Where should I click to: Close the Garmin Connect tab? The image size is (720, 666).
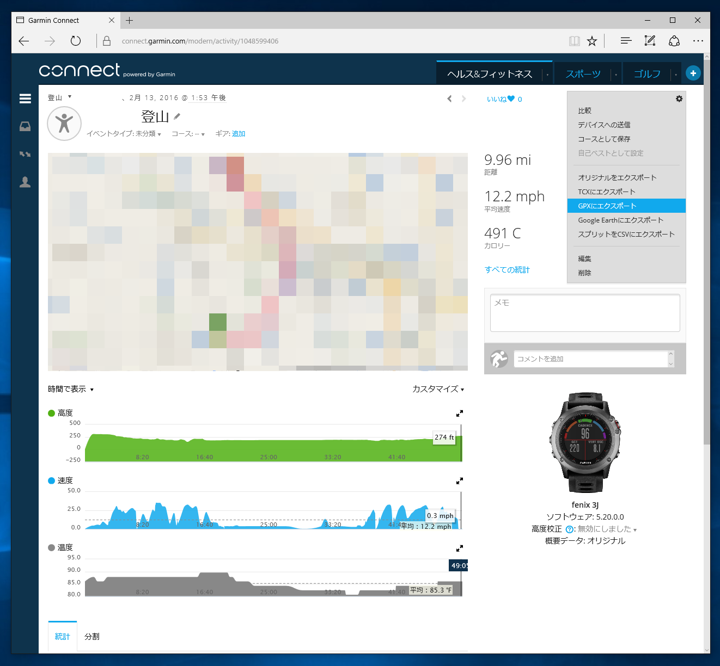click(112, 20)
